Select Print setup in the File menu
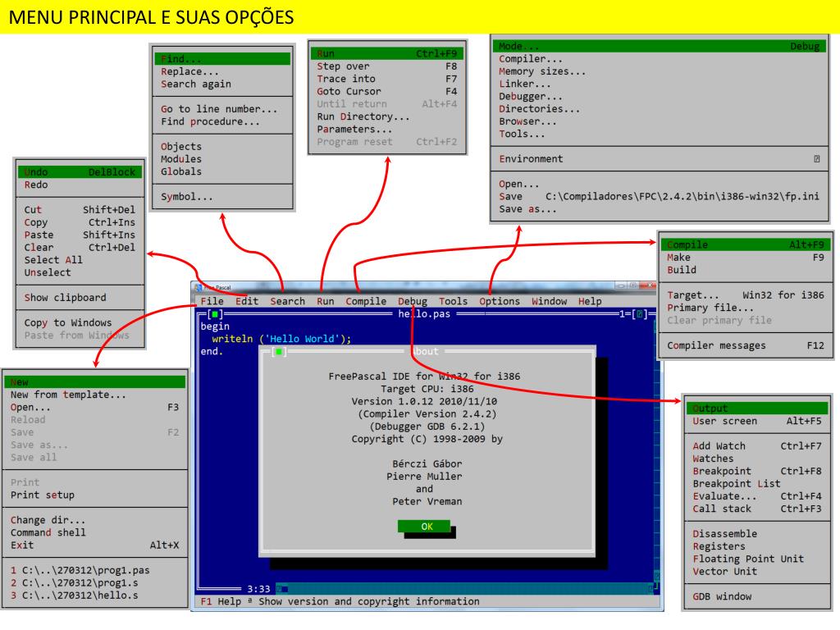The height and width of the screenshot is (630, 840). [x=95, y=495]
